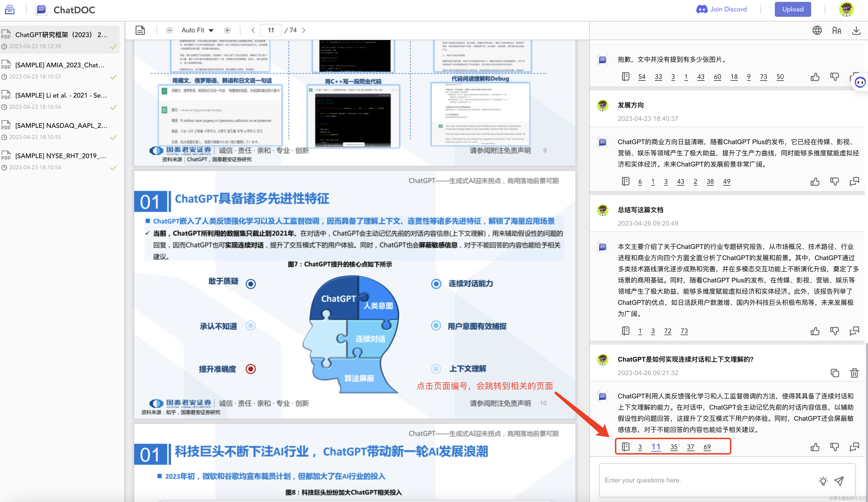868x502 pixels.
Task: Go to previous PDF page chevron
Action: (x=253, y=30)
